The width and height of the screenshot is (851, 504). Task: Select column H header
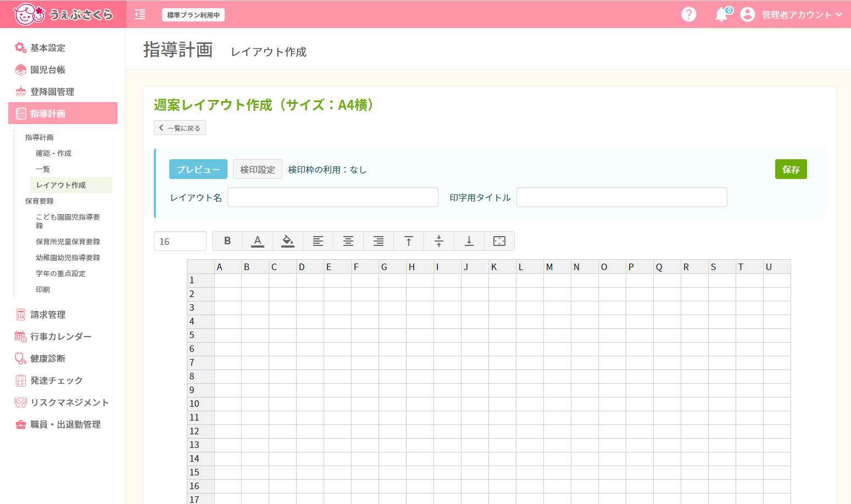pyautogui.click(x=420, y=267)
